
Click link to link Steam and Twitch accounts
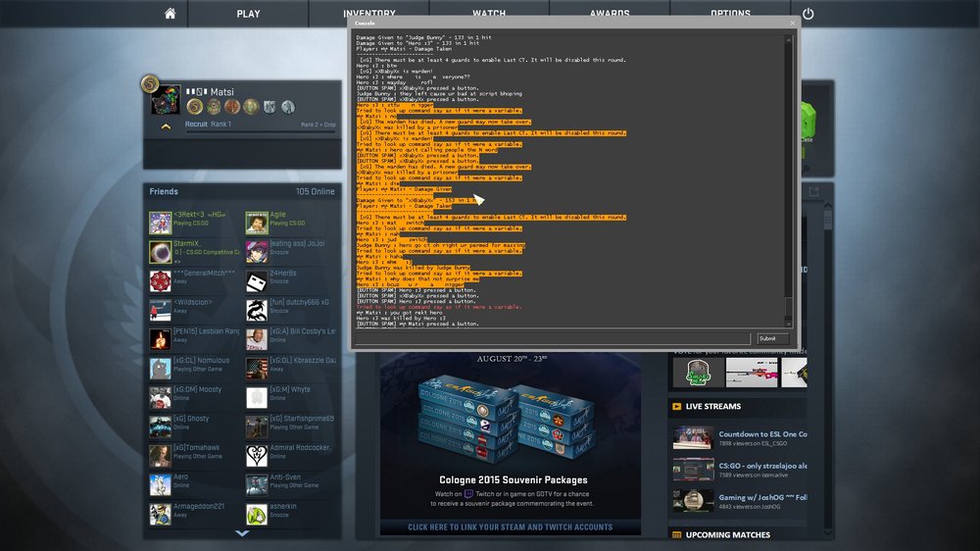tap(510, 527)
